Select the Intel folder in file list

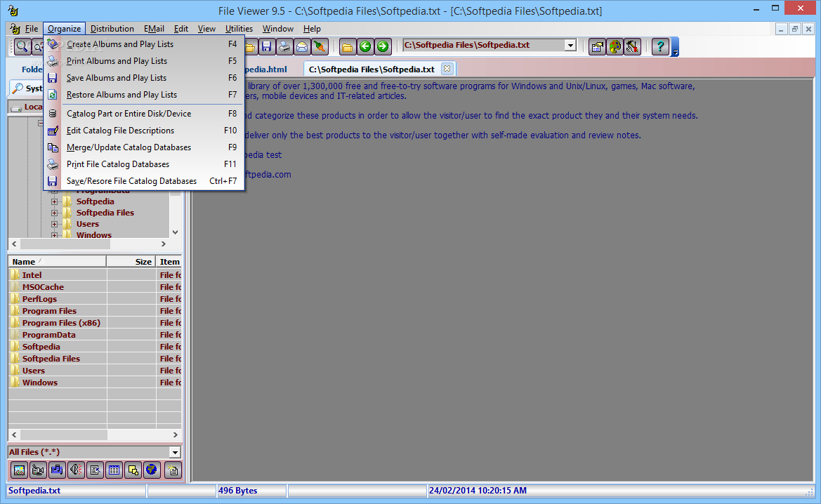(32, 274)
